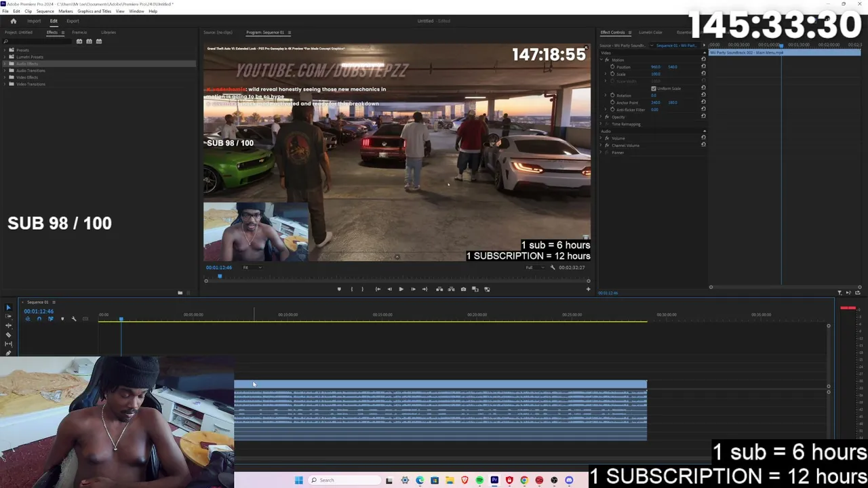
Task: Filter by Accelerated Effects in Effects panel
Action: point(79,41)
